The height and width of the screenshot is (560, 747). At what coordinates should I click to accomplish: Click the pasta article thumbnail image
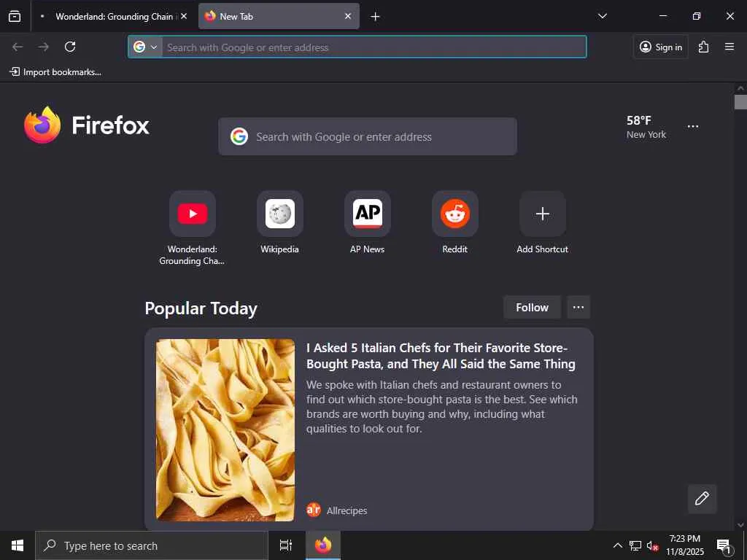[225, 430]
